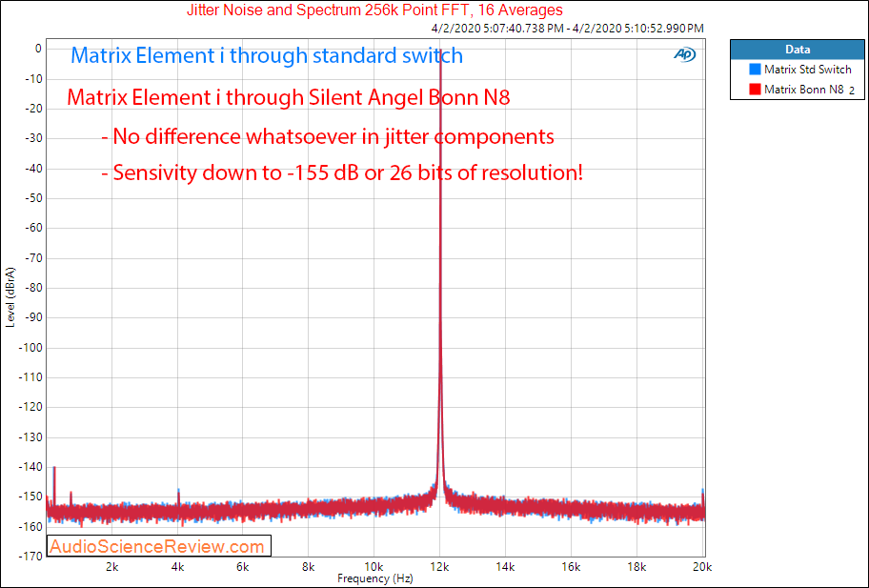Image resolution: width=869 pixels, height=588 pixels.
Task: Click the red Matrix Bonn N8 swatch
Action: tap(755, 90)
